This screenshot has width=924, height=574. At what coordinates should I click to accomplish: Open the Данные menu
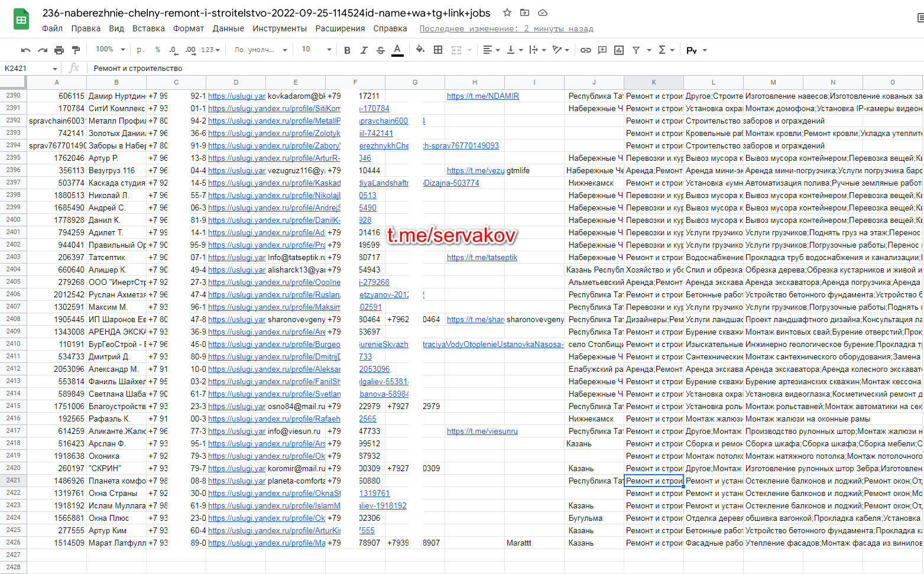click(228, 28)
